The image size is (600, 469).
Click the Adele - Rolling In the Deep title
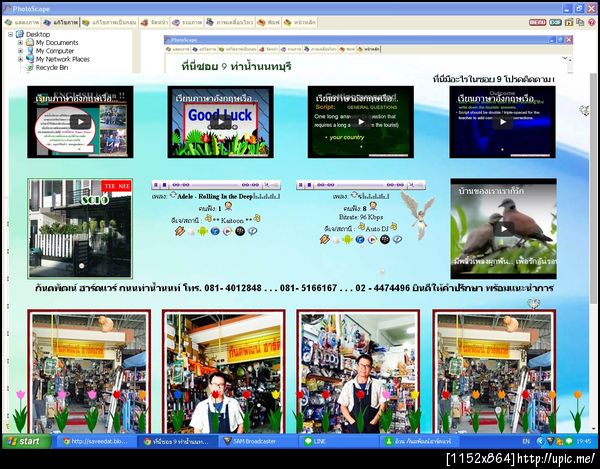coord(216,197)
